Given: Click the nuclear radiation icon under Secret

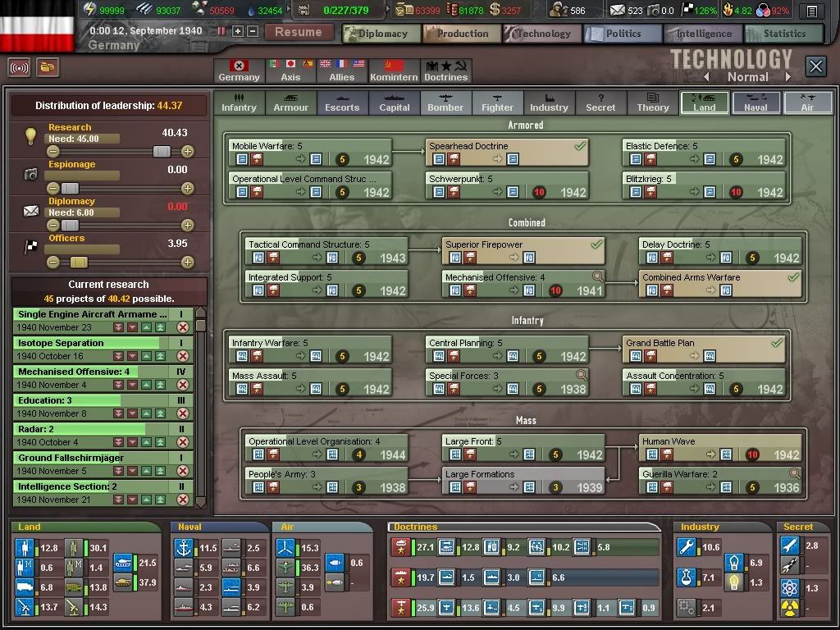Looking at the screenshot, I should 790,608.
